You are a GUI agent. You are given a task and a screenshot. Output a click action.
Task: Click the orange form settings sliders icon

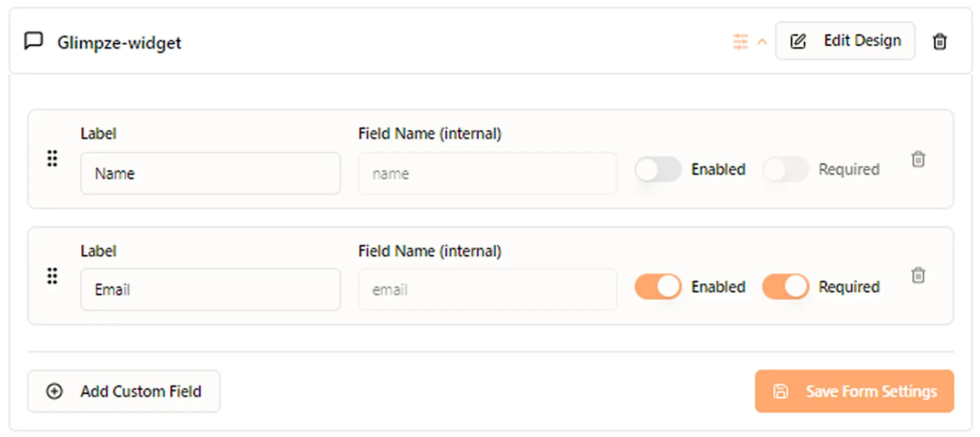point(740,41)
